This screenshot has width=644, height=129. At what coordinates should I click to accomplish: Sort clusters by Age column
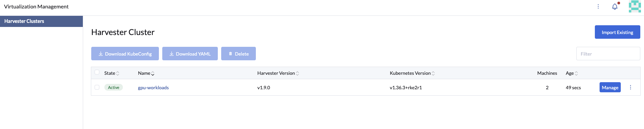click(x=572, y=73)
